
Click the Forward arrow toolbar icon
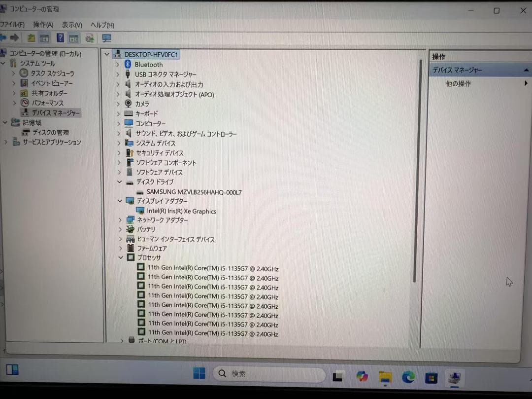(x=15, y=38)
